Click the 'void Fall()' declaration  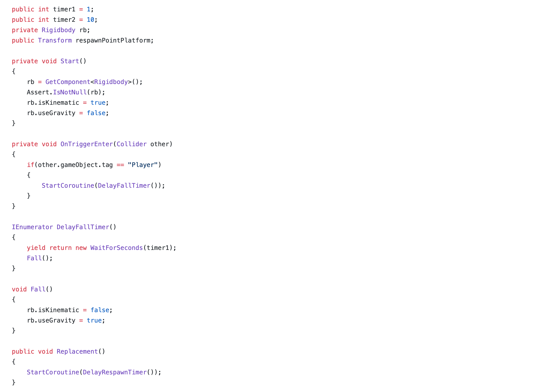pos(32,289)
